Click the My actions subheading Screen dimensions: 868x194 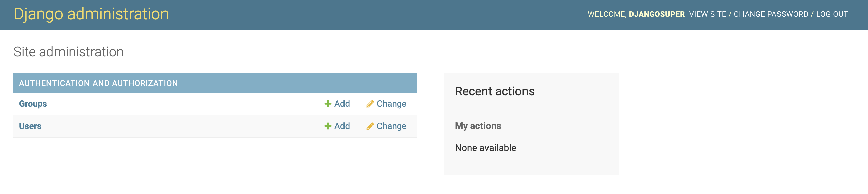(478, 126)
